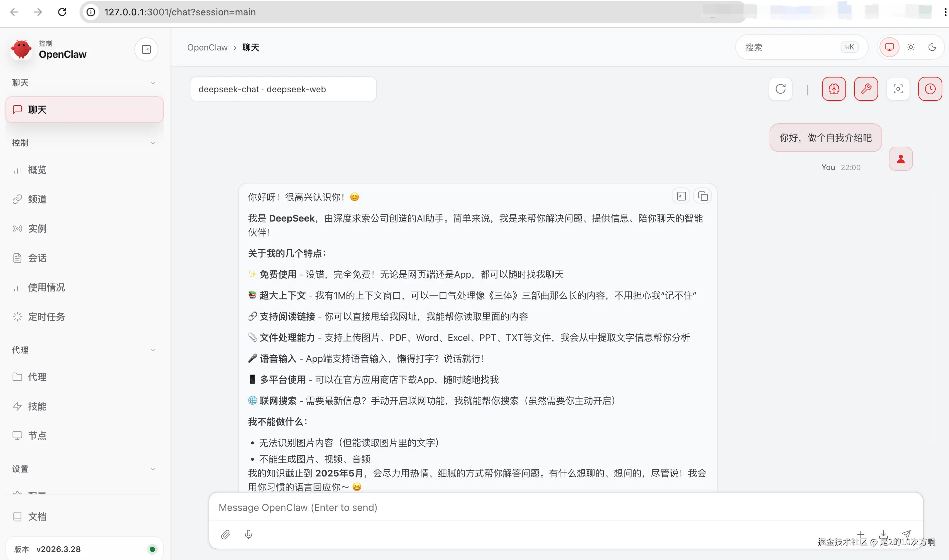The image size is (949, 560).
Task: Click the address bar URL 127.0.0.1:3001
Action: 180,12
